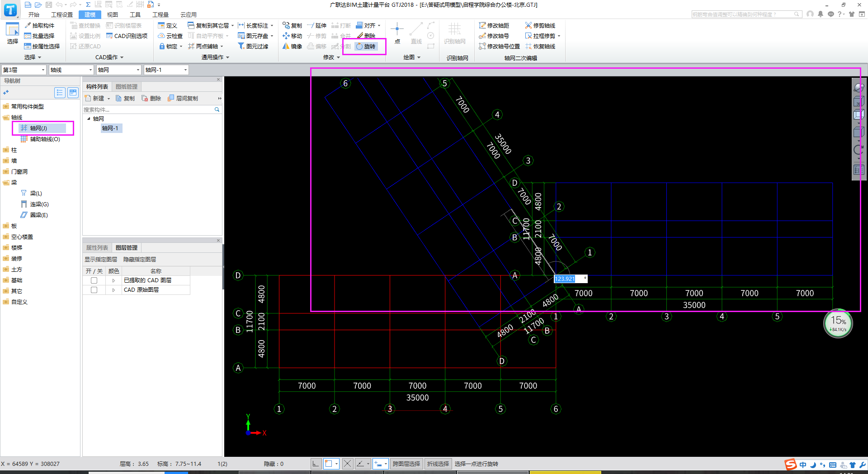868x474 pixels.
Task: Open the 轴线 category dropdown
Action: (71, 70)
